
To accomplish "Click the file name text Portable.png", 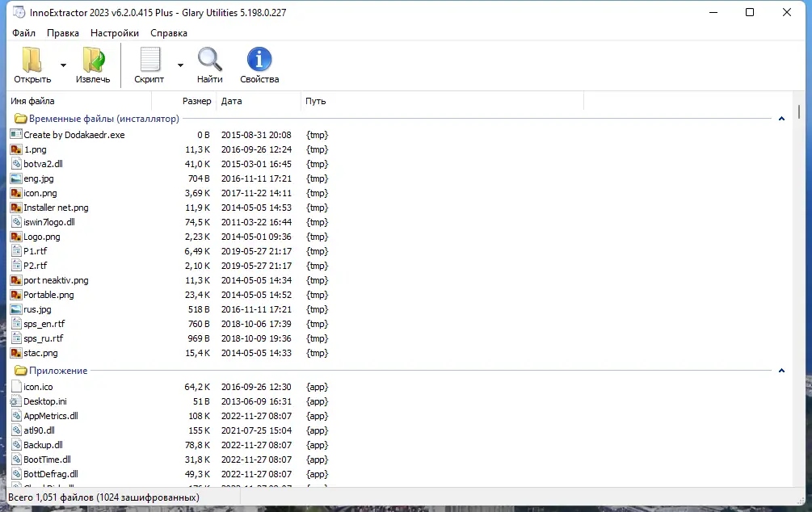I will pos(48,295).
